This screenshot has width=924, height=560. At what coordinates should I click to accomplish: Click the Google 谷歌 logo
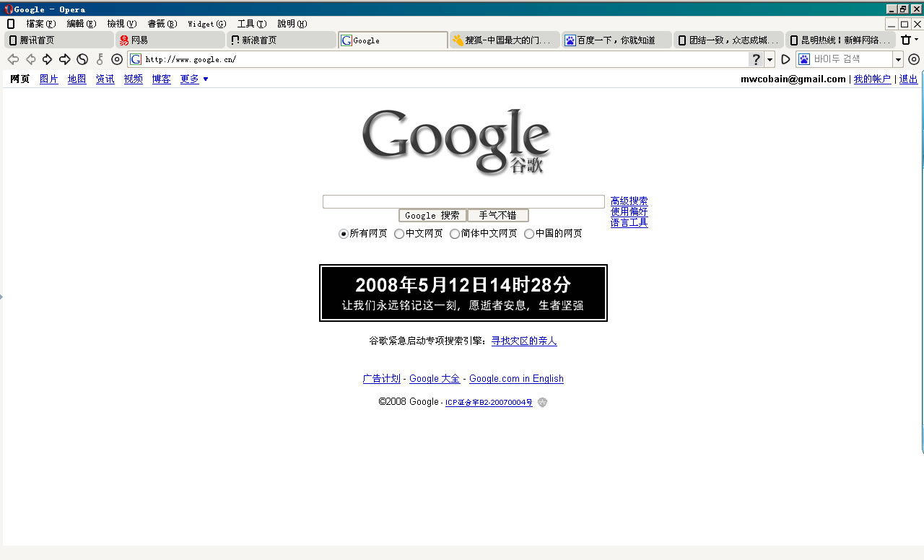click(456, 141)
